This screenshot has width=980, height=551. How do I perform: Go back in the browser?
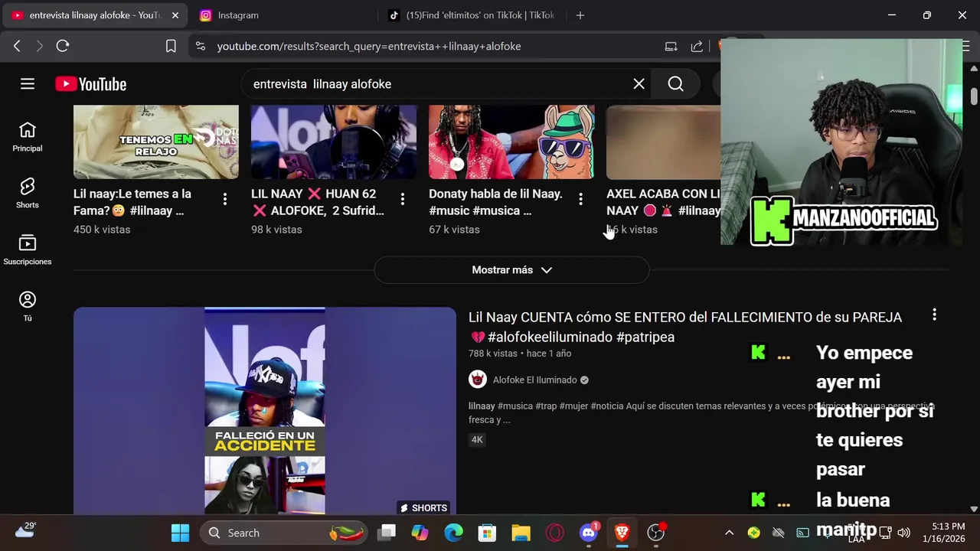coord(17,46)
